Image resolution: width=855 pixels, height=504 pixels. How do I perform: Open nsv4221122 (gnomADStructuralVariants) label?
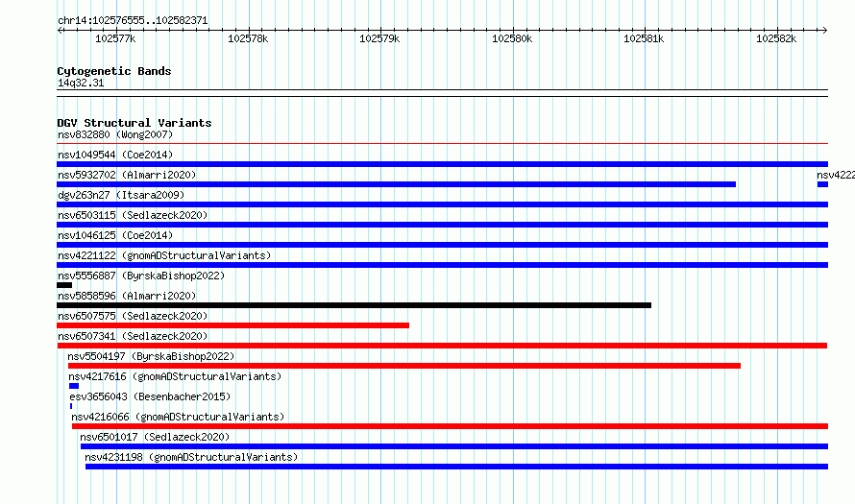(164, 255)
